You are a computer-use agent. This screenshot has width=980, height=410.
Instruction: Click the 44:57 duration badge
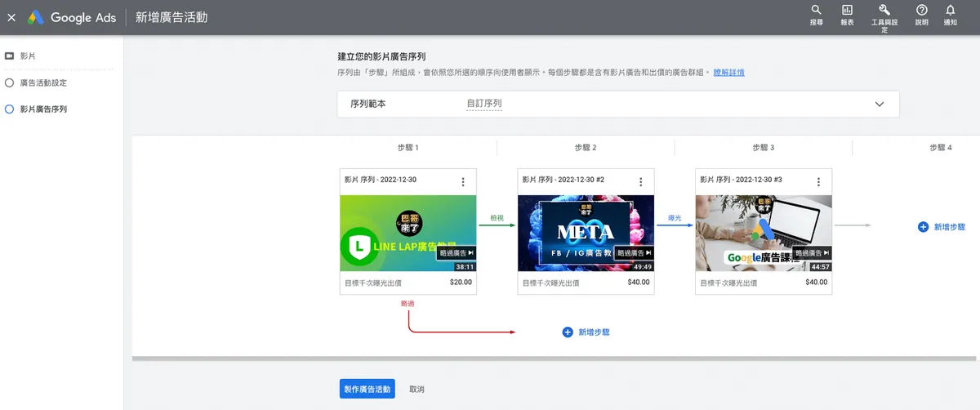pos(821,266)
